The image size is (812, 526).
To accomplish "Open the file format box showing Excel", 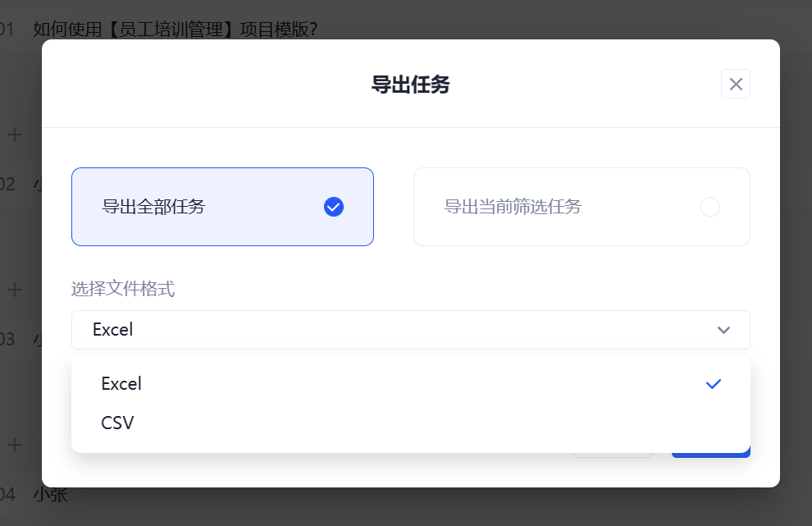I will click(x=394, y=330).
